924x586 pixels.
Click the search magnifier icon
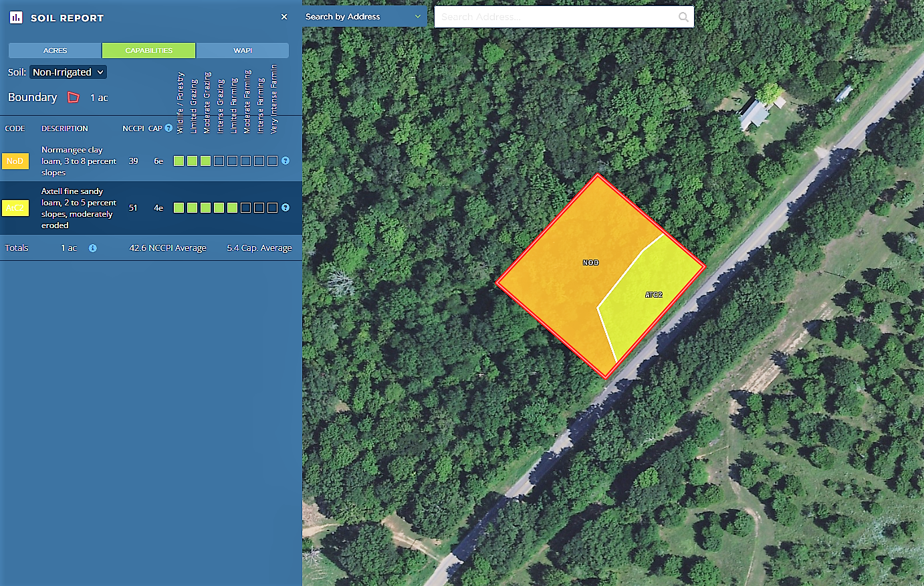point(683,17)
